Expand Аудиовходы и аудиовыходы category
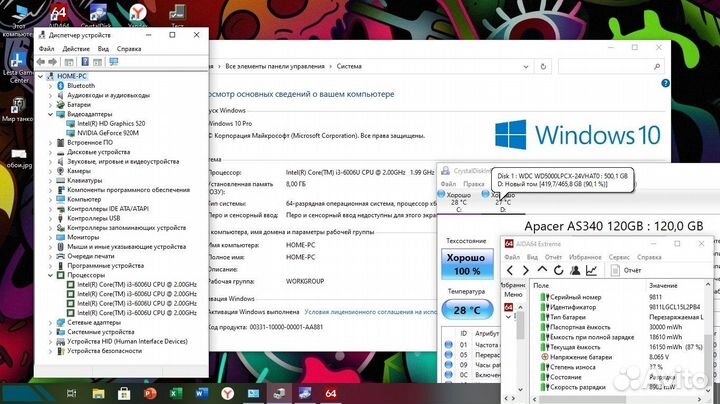Screen dimensions: 720x404 pyautogui.click(x=51, y=95)
